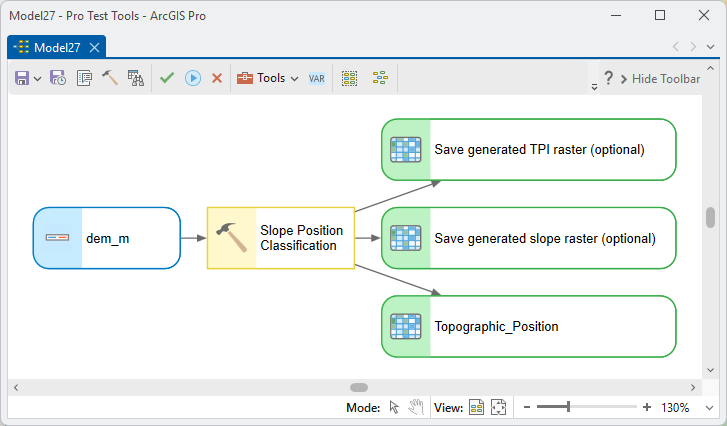The width and height of the screenshot is (727, 426).
Task: Click previous tab arrow in tab strip
Action: coord(676,47)
